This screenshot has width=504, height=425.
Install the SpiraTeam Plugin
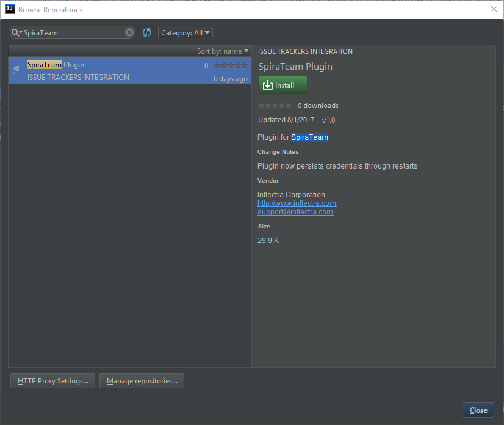tap(283, 85)
